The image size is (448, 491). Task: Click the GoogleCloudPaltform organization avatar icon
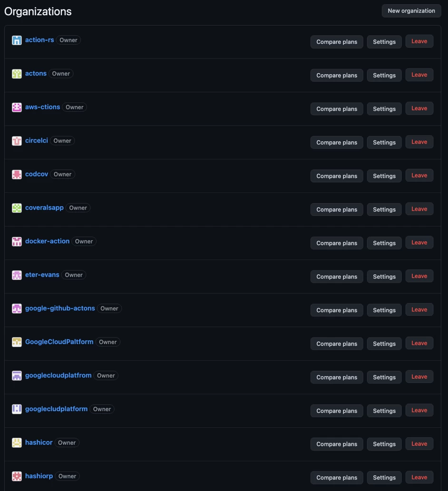point(17,342)
